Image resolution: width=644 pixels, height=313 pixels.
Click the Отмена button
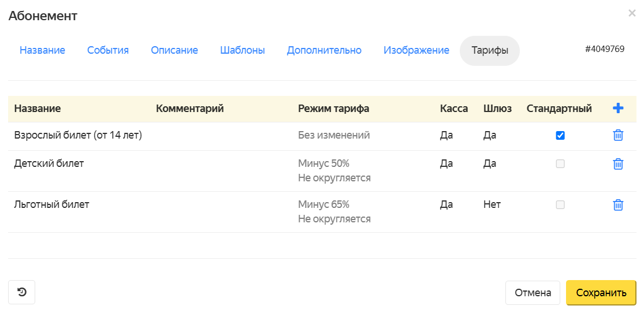pyautogui.click(x=533, y=293)
